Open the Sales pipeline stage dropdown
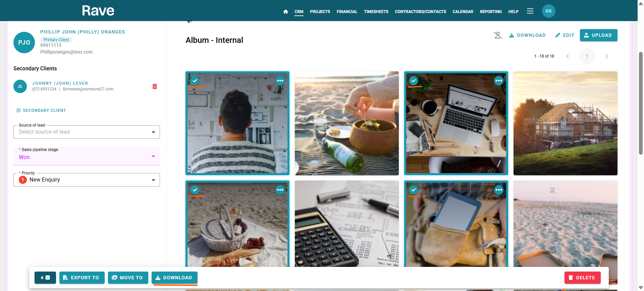 point(87,156)
